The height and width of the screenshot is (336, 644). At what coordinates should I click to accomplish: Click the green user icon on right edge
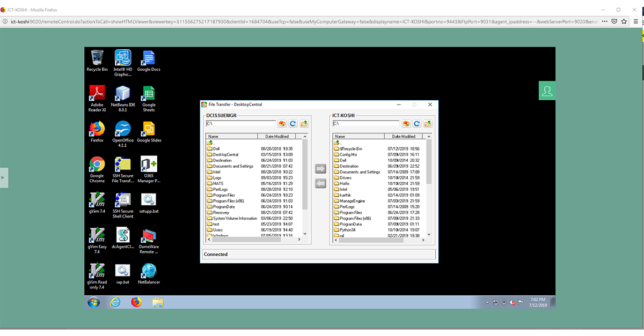(x=547, y=91)
